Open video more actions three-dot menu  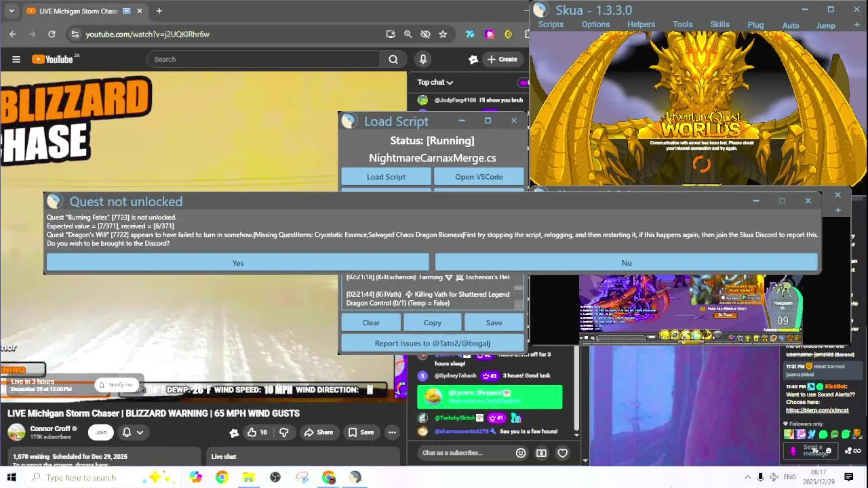(x=392, y=432)
